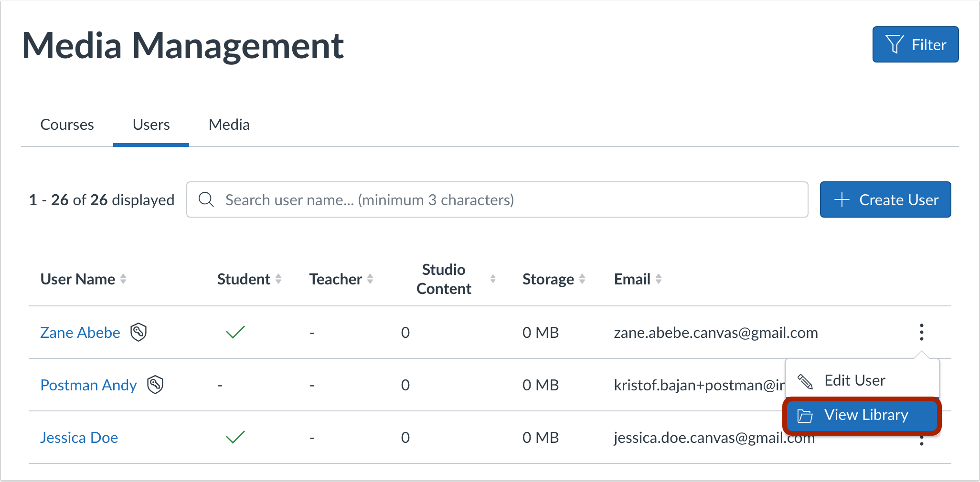The image size is (980, 482).
Task: Open the Zane Abebe user link
Action: coord(80,333)
